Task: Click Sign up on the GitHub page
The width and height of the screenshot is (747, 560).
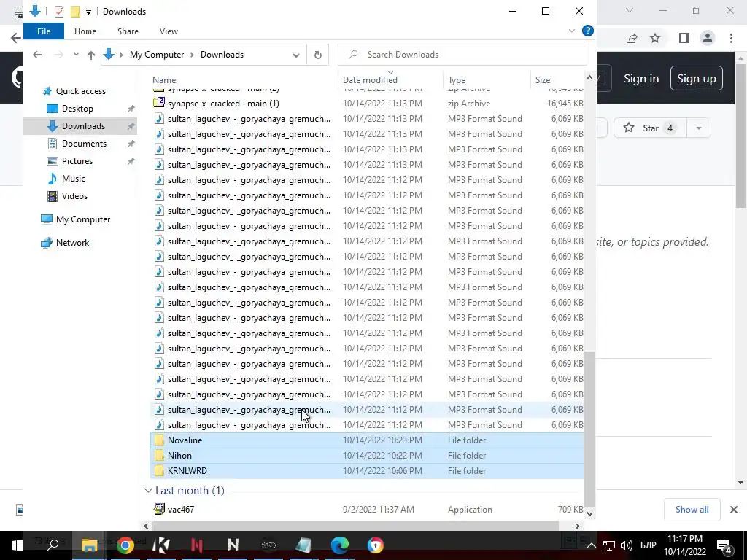Action: (696, 78)
